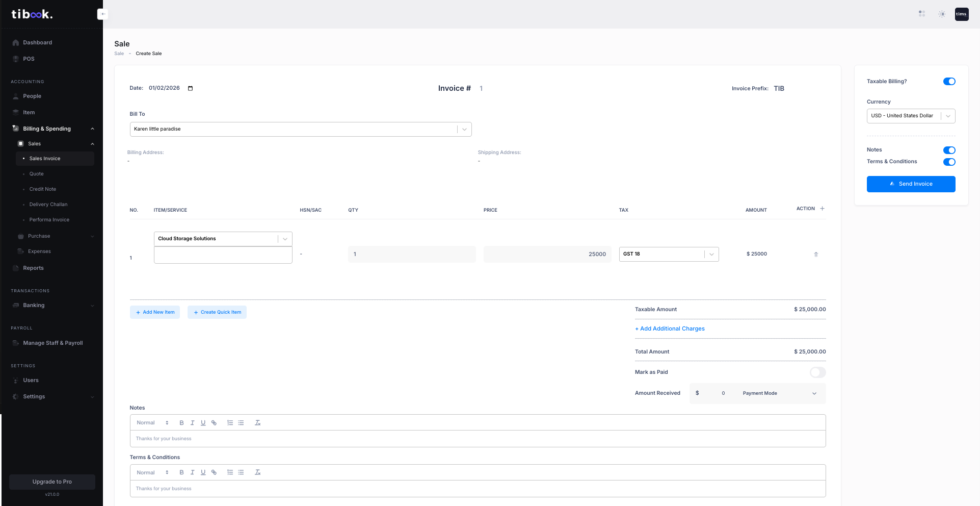Apply italic formatting in the Notes toolbar
Viewport: 980px width, 506px height.
pos(192,422)
